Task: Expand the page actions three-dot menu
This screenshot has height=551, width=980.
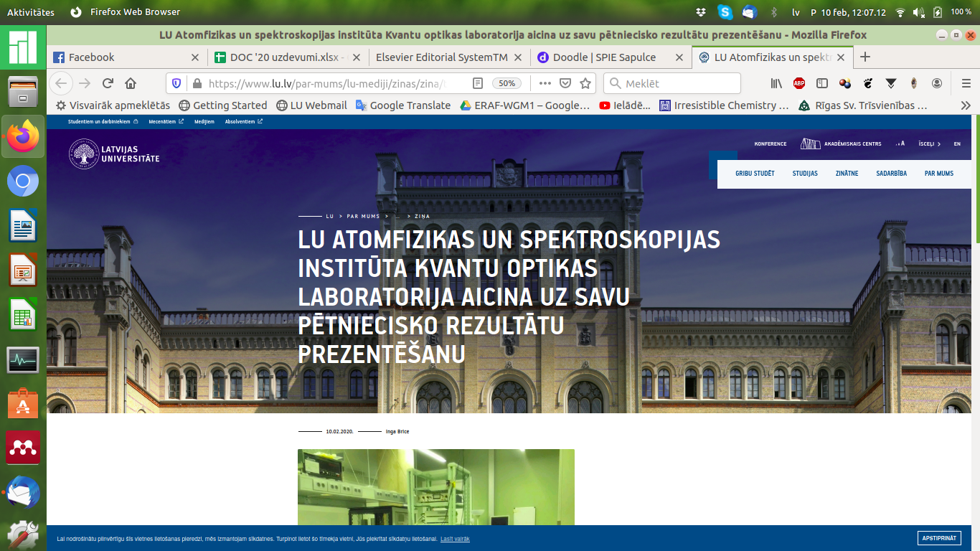Action: point(545,83)
